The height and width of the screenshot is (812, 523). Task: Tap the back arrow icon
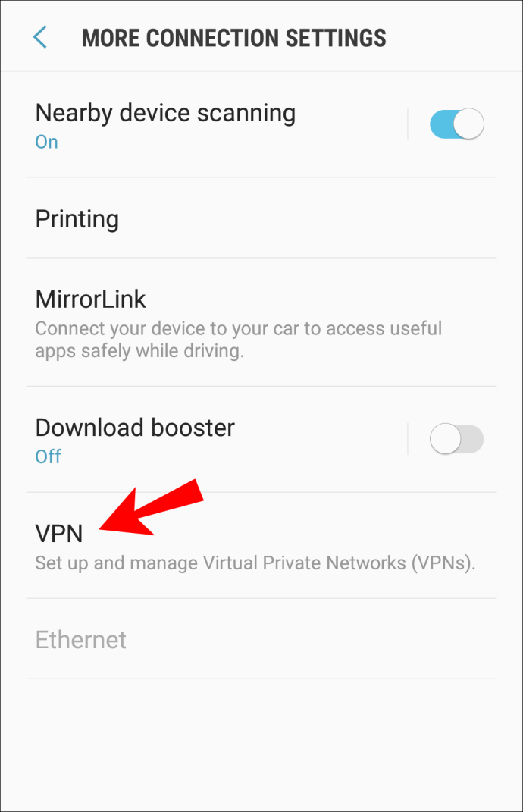pos(40,37)
